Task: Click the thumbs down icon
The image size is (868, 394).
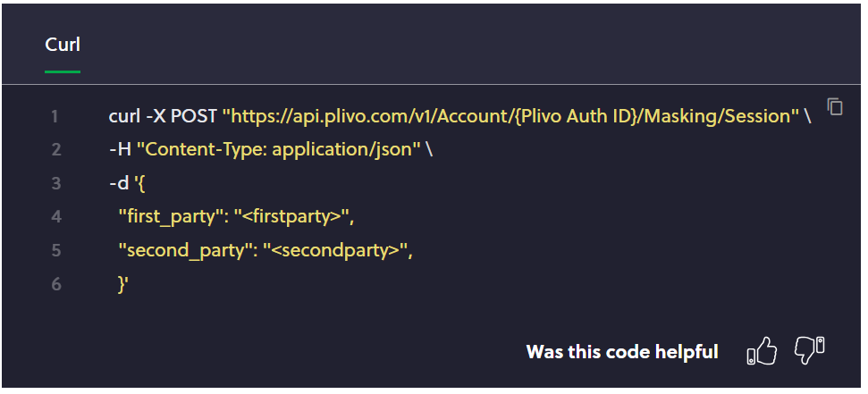Action: pyautogui.click(x=809, y=350)
